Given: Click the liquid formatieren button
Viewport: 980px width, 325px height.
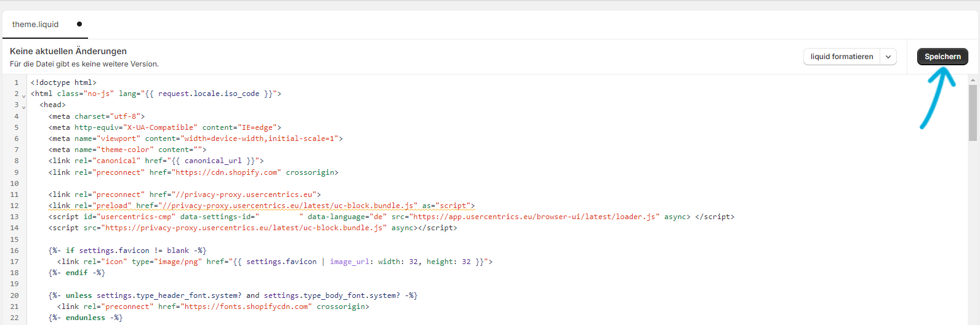Looking at the screenshot, I should [x=841, y=57].
